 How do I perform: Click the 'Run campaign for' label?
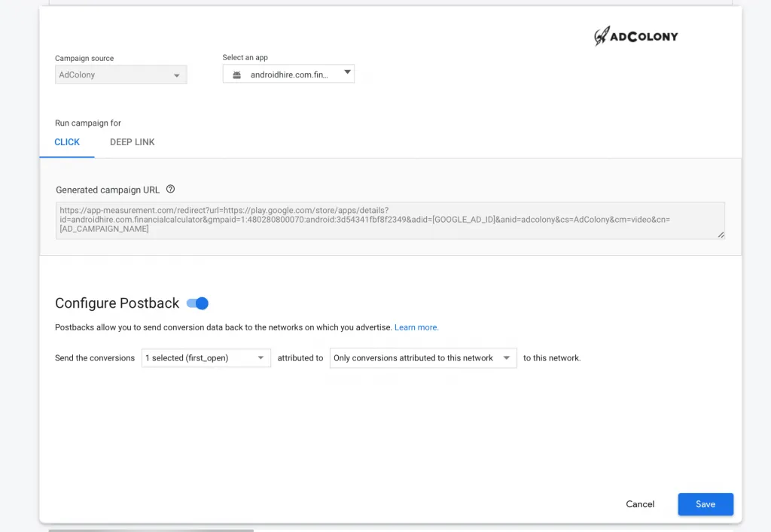(88, 123)
